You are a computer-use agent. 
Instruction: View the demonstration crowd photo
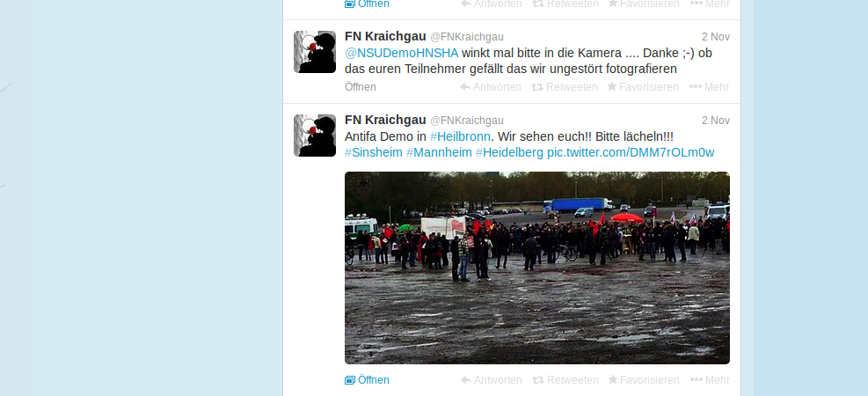pyautogui.click(x=537, y=268)
